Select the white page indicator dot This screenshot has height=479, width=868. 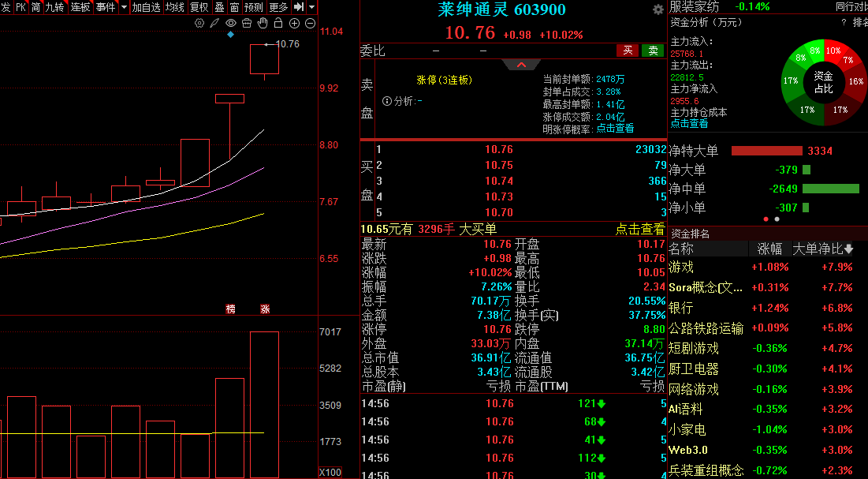pyautogui.click(x=777, y=219)
